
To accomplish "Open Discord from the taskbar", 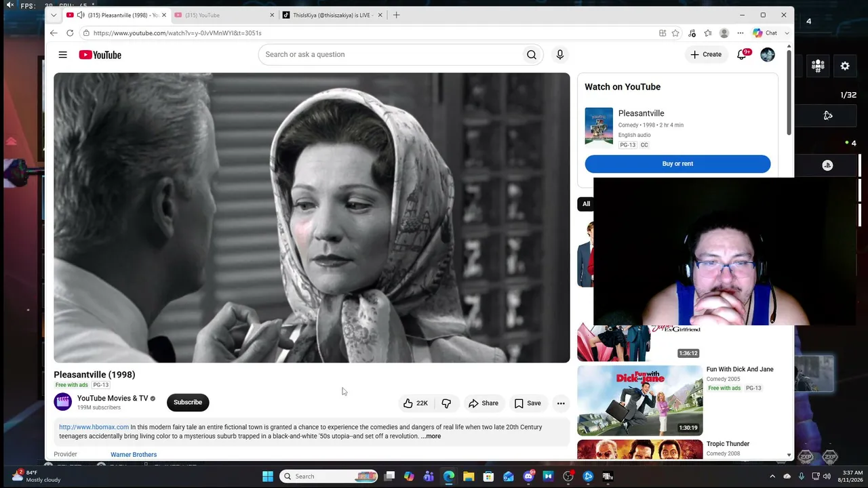I will click(x=528, y=476).
